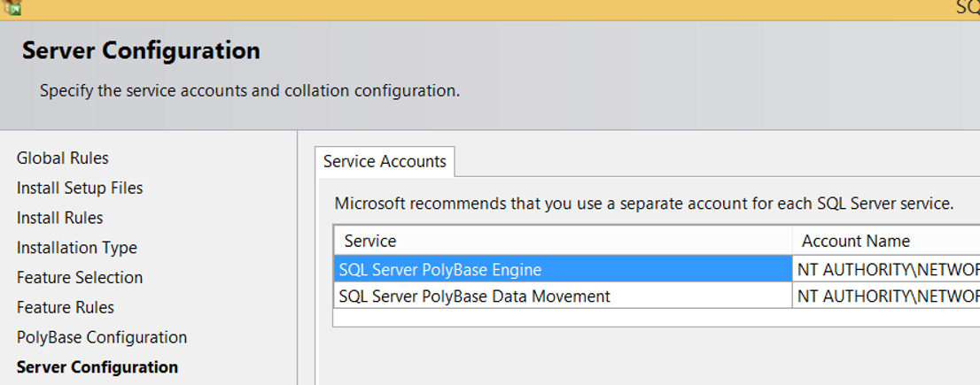Viewport: 980px width, 385px height.
Task: Go to Feature Selection step
Action: click(x=80, y=277)
